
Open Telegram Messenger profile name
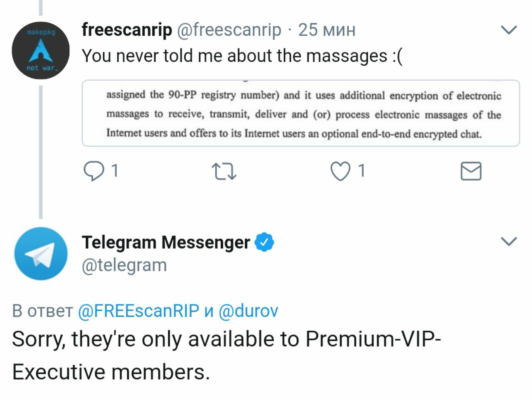pyautogui.click(x=166, y=242)
